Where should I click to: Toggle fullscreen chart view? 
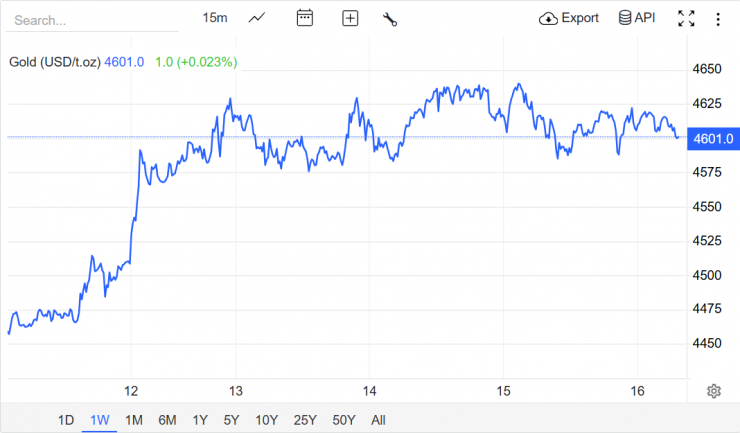point(686,18)
